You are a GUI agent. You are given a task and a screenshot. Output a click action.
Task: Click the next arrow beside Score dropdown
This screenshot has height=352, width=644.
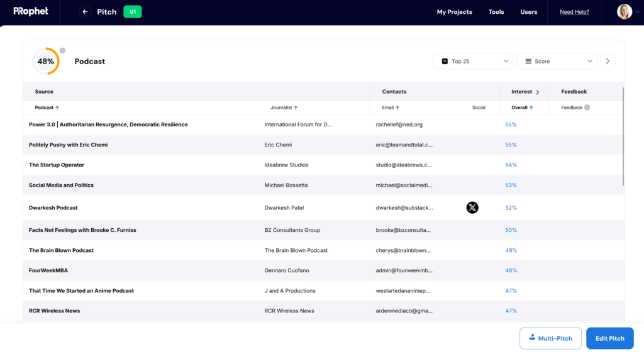click(608, 61)
